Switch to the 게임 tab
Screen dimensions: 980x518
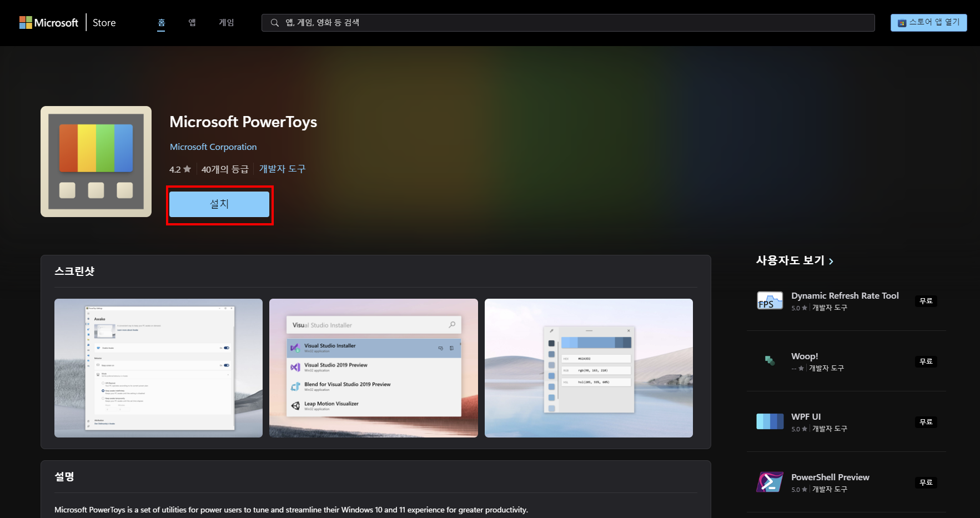click(227, 22)
